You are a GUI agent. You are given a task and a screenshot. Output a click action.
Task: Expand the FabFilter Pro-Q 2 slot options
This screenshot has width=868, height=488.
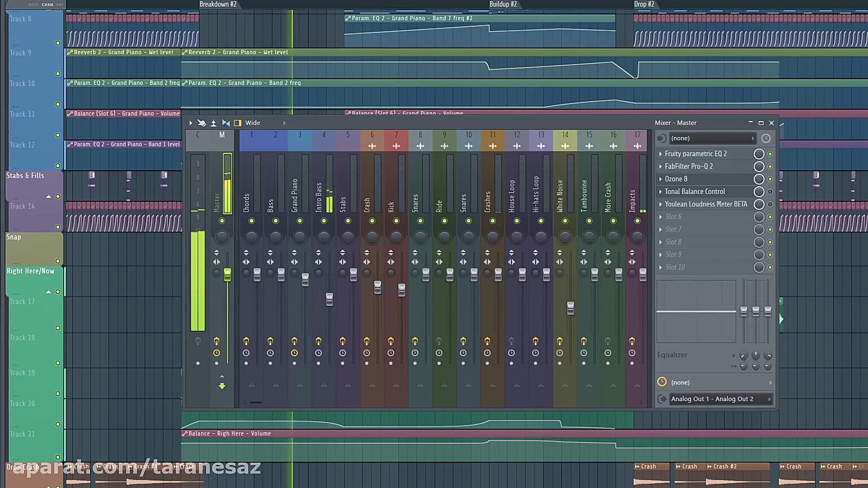click(660, 166)
